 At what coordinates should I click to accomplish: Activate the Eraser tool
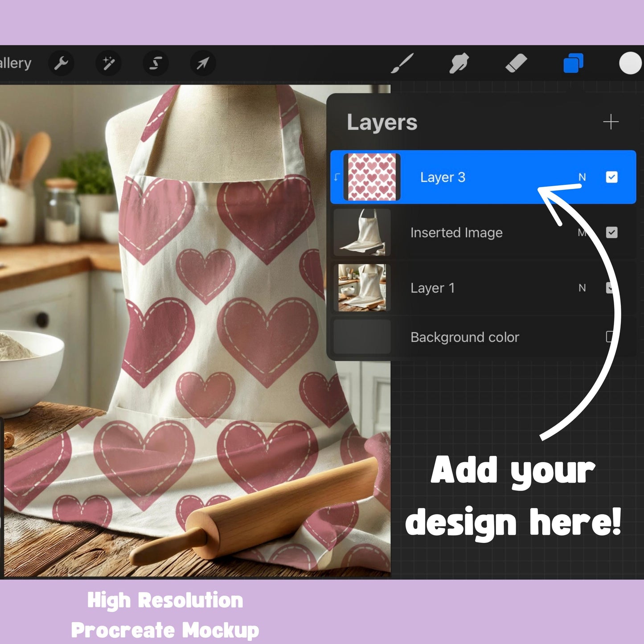[x=517, y=63]
